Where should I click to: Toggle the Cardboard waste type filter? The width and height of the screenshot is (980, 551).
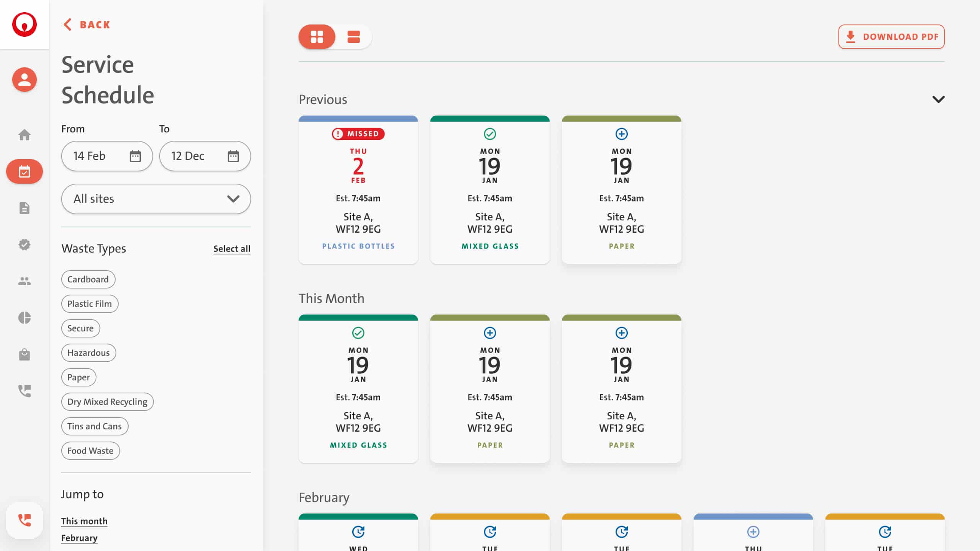tap(88, 279)
